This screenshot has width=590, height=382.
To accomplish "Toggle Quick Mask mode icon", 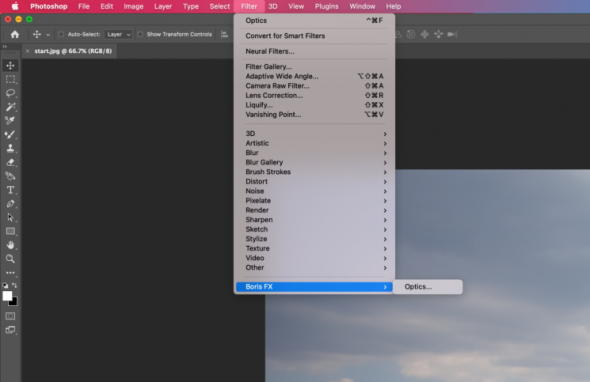I will 10,316.
